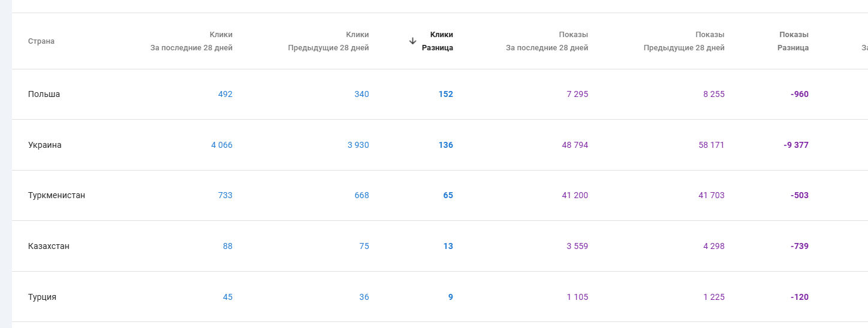This screenshot has height=328, width=868.
Task: Sort by Клики Предыдущие 28 дней header
Action: tap(328, 41)
